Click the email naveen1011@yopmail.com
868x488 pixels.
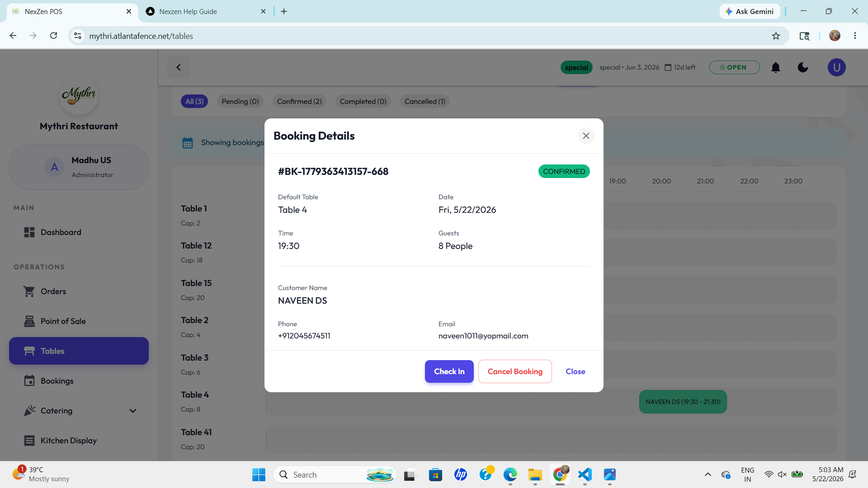[x=483, y=336]
